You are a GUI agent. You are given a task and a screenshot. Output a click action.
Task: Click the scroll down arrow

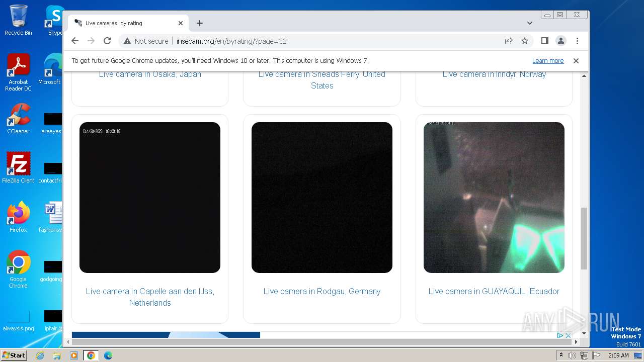[584, 333]
